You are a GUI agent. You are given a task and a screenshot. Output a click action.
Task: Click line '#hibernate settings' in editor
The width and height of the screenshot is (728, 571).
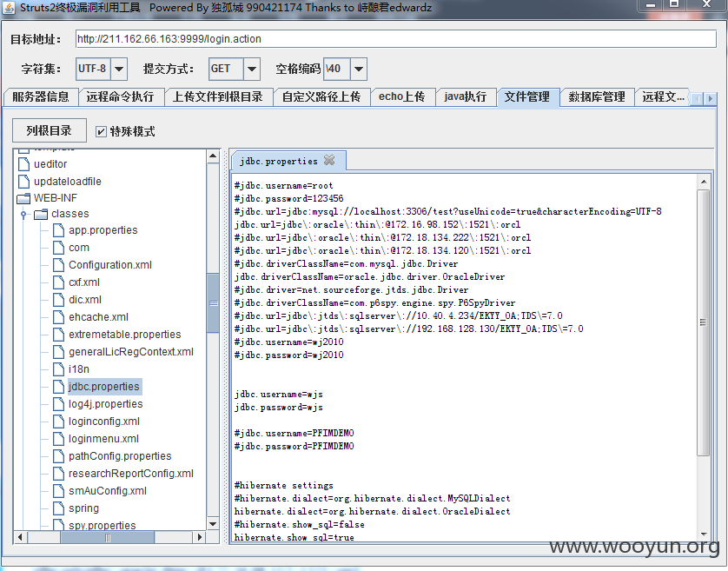[x=284, y=485]
